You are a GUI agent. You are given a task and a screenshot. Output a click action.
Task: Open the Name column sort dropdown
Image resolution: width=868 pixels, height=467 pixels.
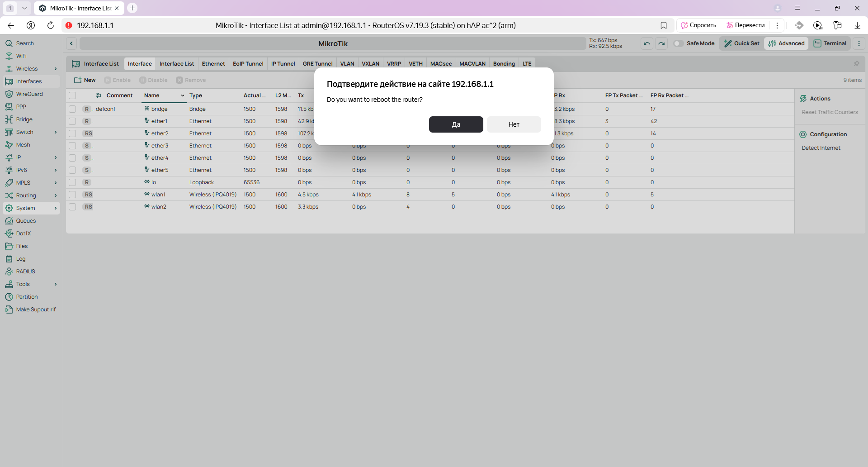coord(183,95)
